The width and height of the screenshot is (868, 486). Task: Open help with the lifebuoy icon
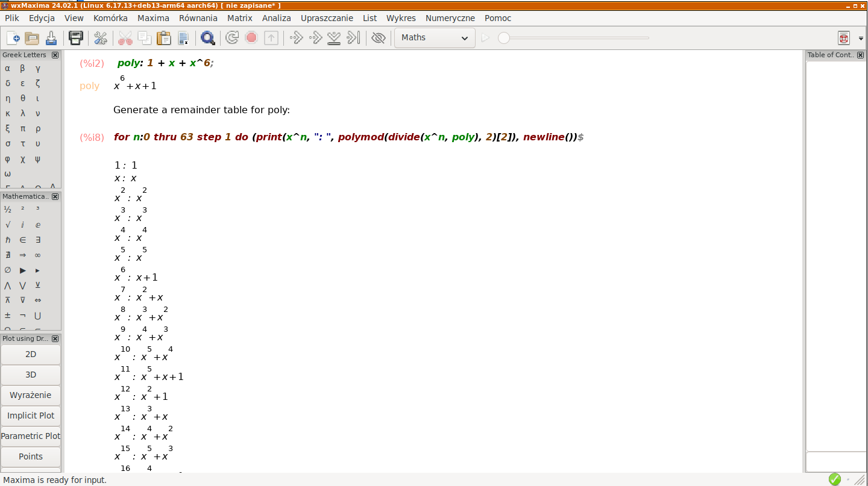[844, 38]
